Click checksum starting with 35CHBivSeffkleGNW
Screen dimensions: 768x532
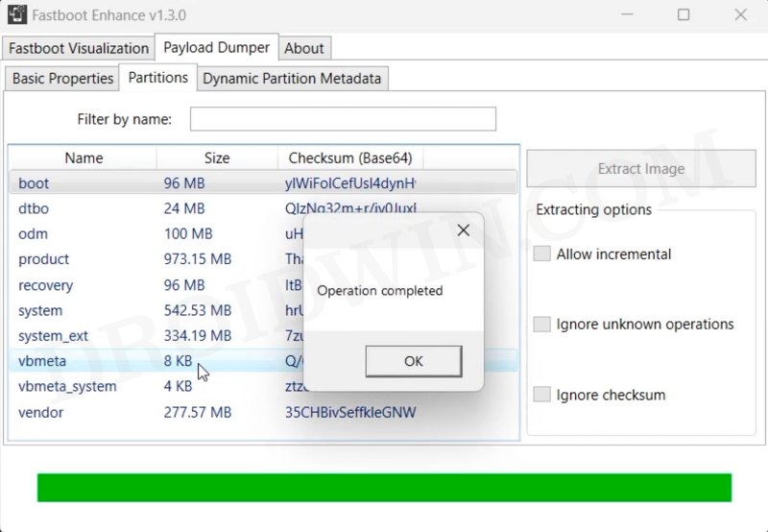point(350,413)
